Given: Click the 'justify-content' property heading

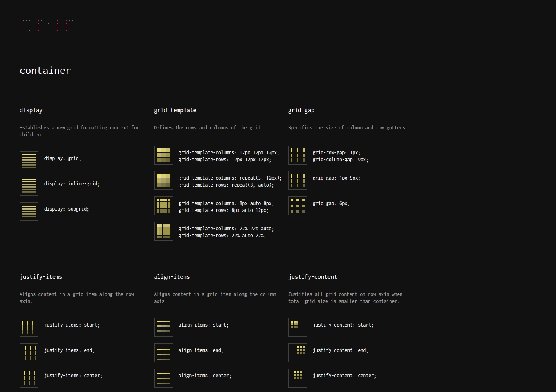Looking at the screenshot, I should pyautogui.click(x=313, y=277).
